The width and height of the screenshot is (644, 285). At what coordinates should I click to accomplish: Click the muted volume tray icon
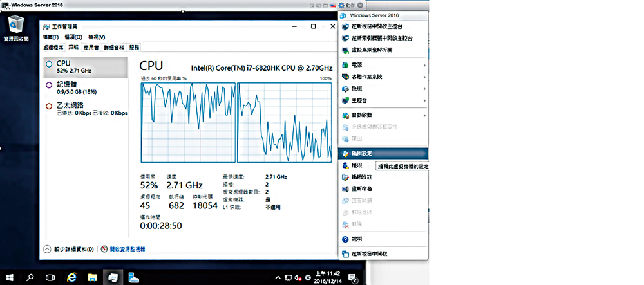[x=299, y=278]
